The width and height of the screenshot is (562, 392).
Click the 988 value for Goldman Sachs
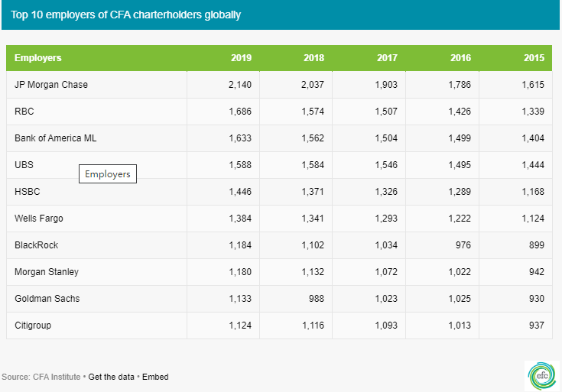pyautogui.click(x=317, y=299)
